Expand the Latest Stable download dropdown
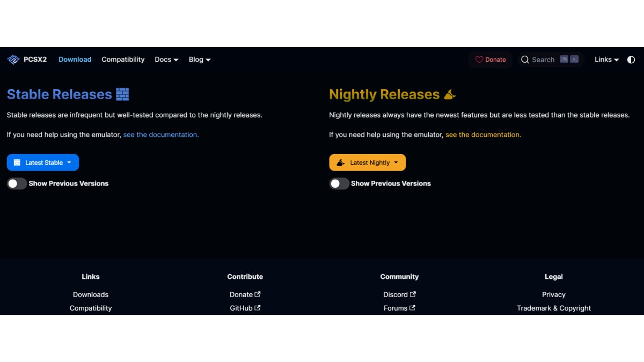Viewport: 644px width, 362px height. pyautogui.click(x=43, y=162)
